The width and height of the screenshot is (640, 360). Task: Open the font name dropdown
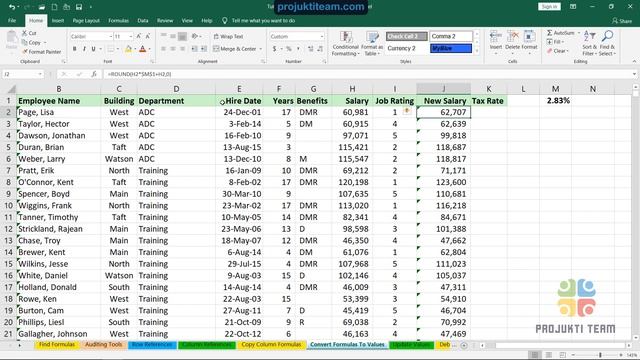(x=111, y=37)
